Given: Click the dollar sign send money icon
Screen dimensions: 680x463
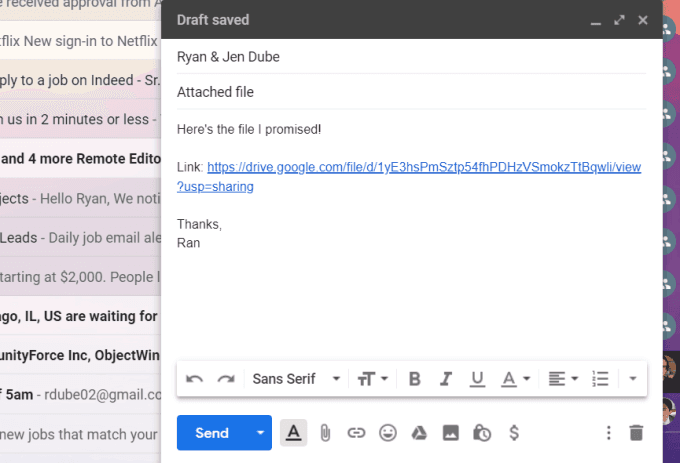Looking at the screenshot, I should tap(514, 433).
